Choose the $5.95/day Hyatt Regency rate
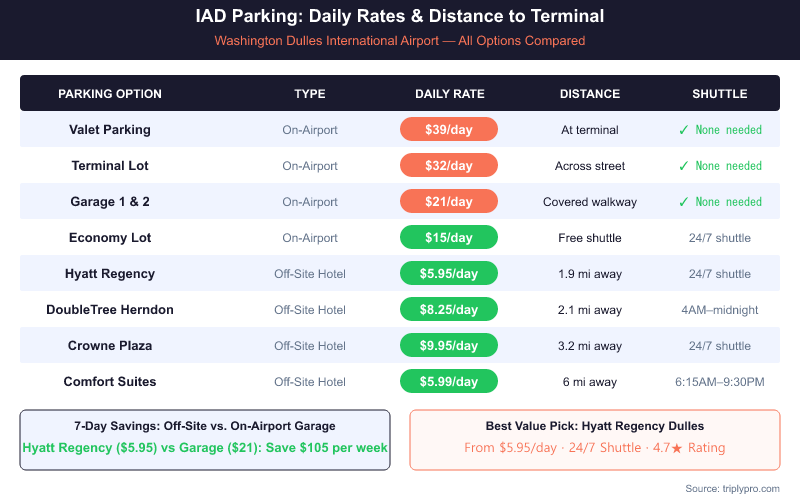Screen dimensions: 800x500 point(449,274)
